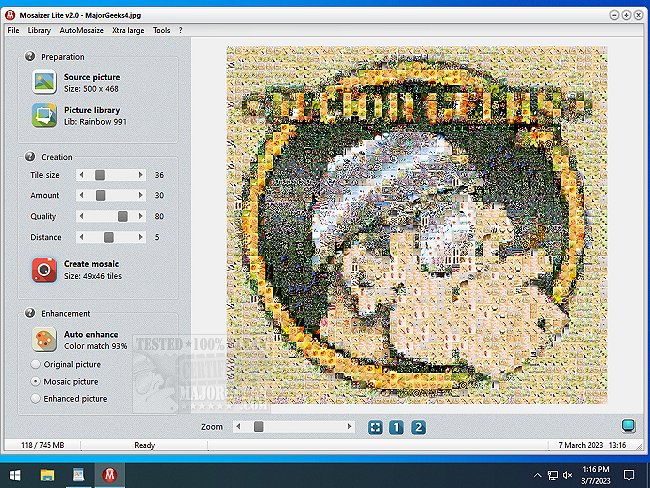Image resolution: width=650 pixels, height=488 pixels.
Task: Increase Amount with right arrow
Action: coord(141,195)
